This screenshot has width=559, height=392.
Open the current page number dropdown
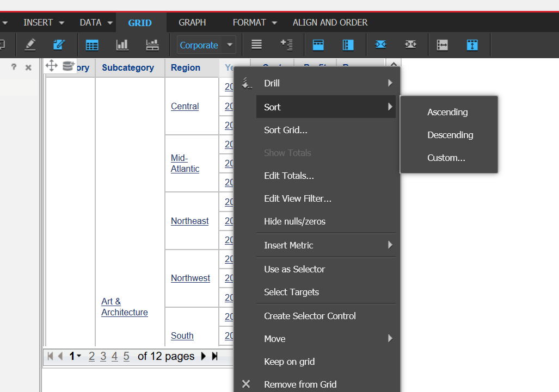[x=75, y=356]
